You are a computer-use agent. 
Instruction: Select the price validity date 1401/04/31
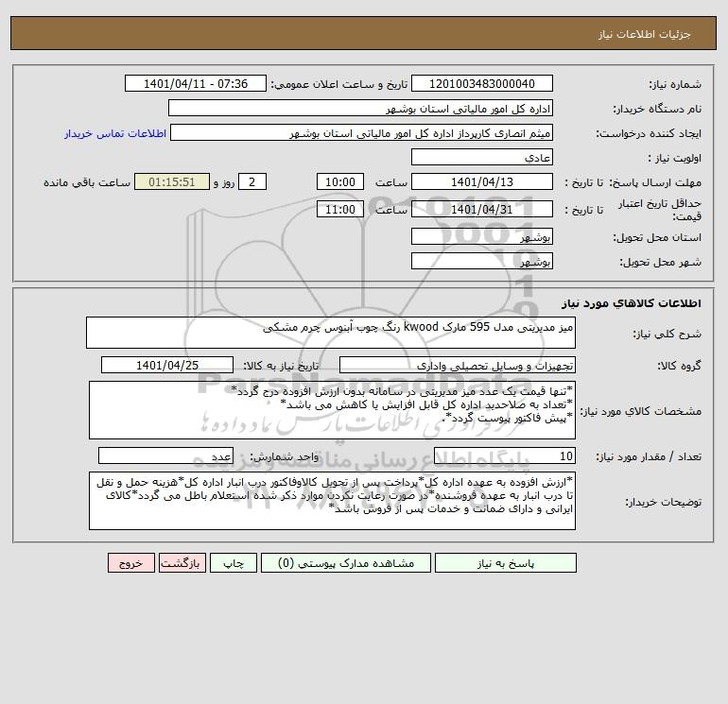pyautogui.click(x=482, y=209)
